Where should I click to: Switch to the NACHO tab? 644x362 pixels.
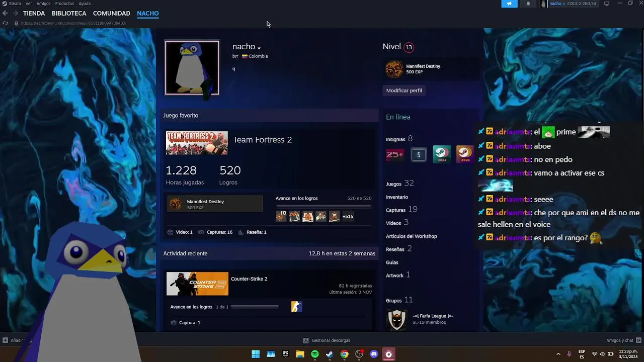148,13
